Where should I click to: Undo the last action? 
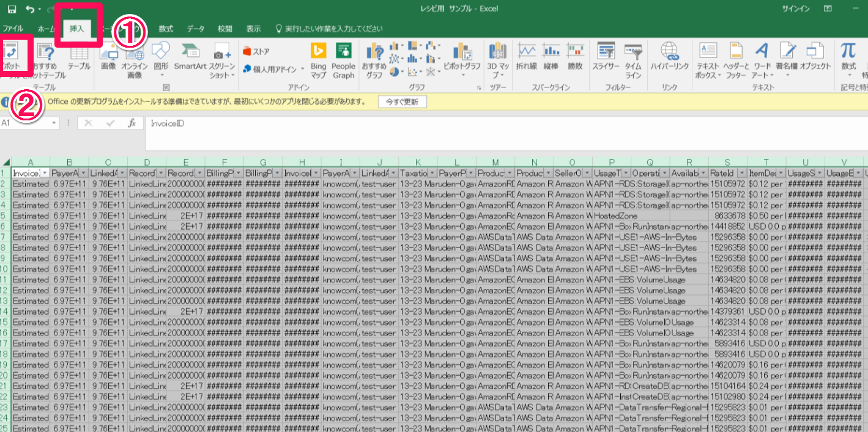(x=30, y=9)
